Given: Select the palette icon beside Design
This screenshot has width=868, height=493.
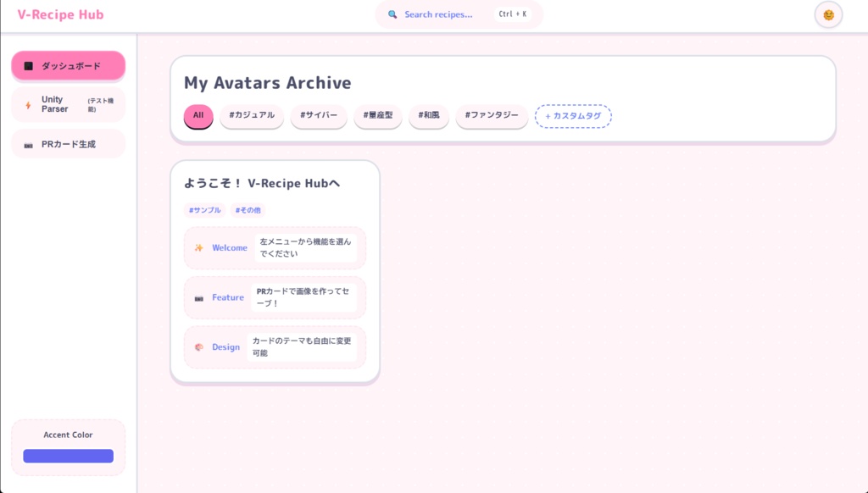Looking at the screenshot, I should pyautogui.click(x=198, y=346).
